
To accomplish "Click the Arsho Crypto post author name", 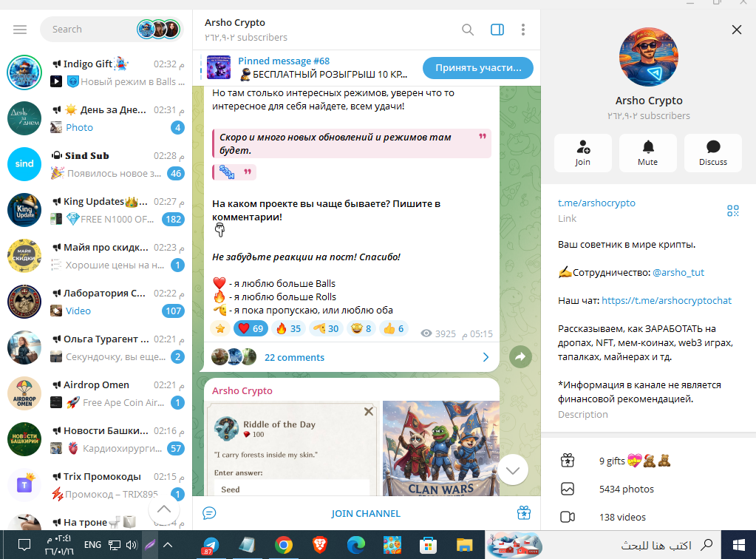I will tap(242, 390).
